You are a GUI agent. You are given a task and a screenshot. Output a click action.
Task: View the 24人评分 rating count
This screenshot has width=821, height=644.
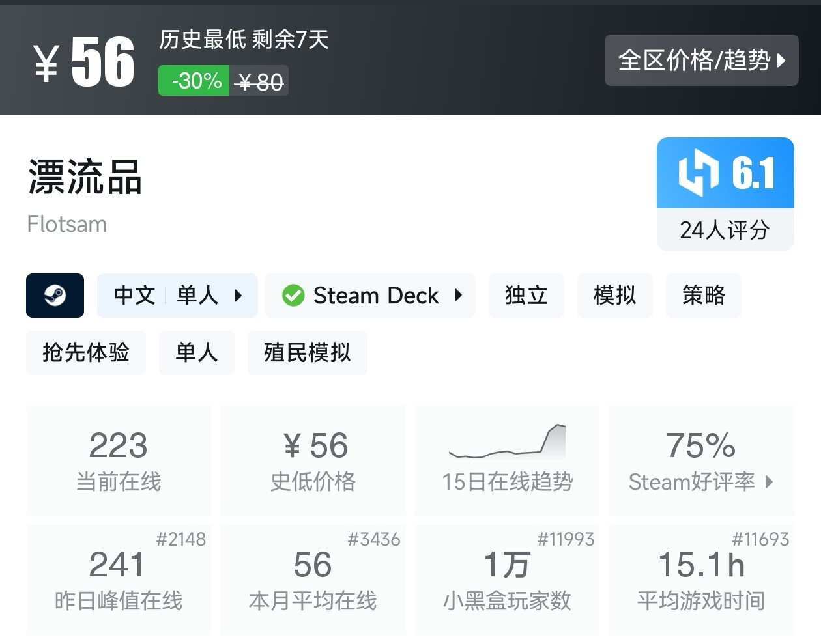[725, 230]
